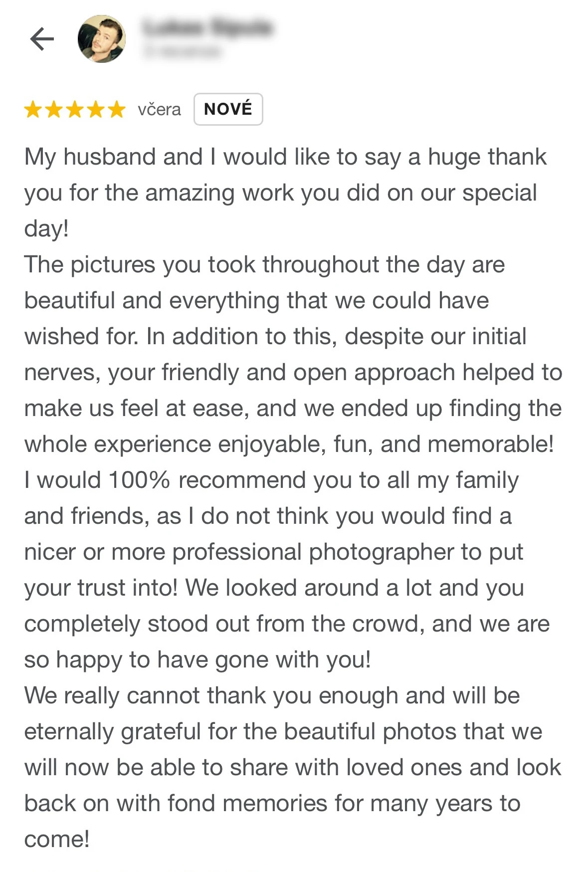Image resolution: width=588 pixels, height=872 pixels.
Task: Click the fifth gold star
Action: [x=117, y=109]
